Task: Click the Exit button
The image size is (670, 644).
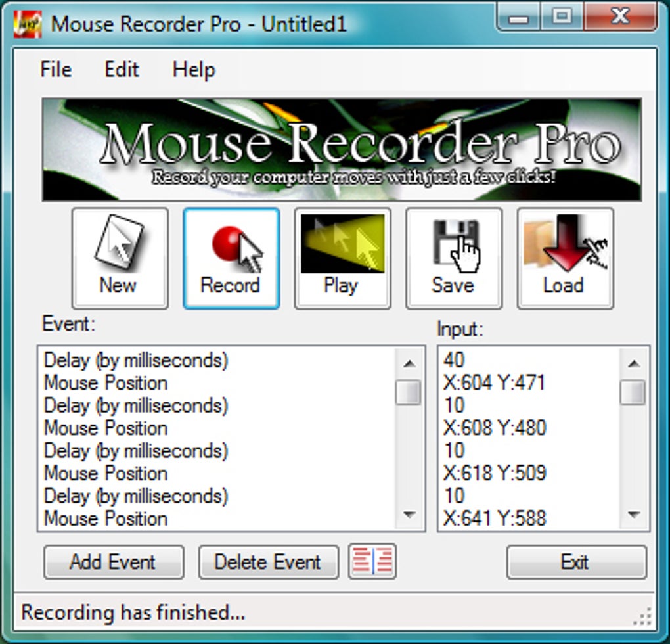Action: click(x=577, y=562)
